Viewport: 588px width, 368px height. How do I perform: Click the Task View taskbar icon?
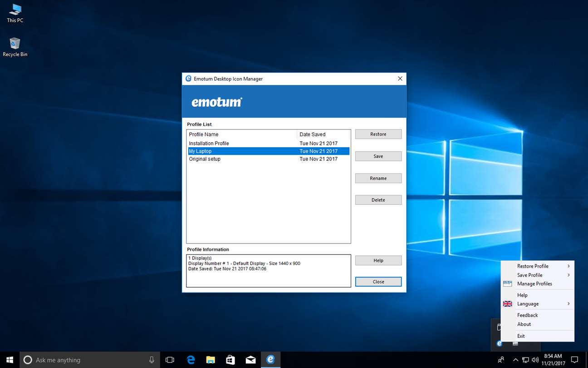pyautogui.click(x=170, y=359)
